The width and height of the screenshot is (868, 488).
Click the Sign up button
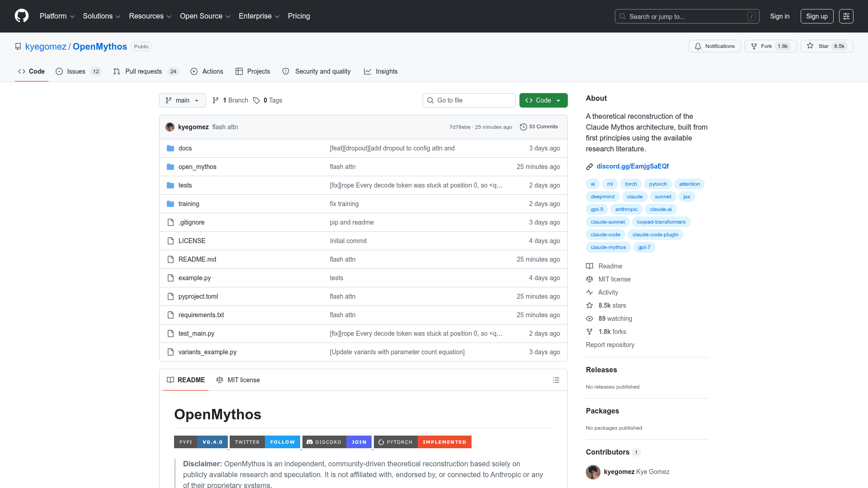click(x=817, y=16)
